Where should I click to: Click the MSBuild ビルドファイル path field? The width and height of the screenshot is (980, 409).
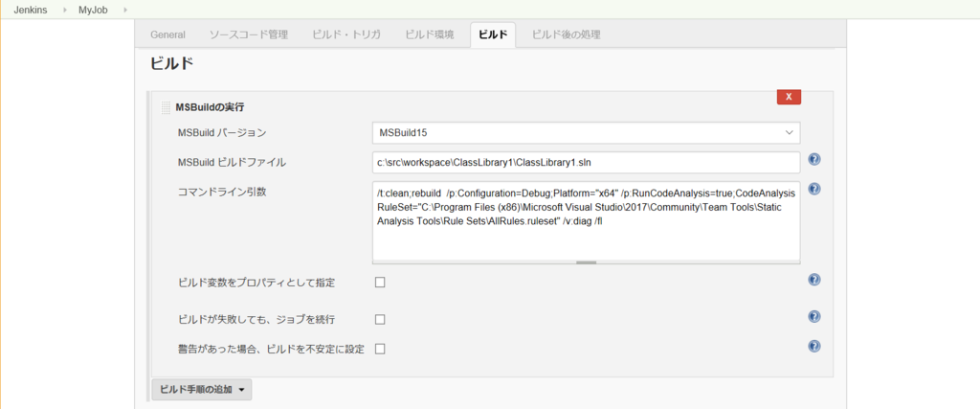pyautogui.click(x=587, y=163)
